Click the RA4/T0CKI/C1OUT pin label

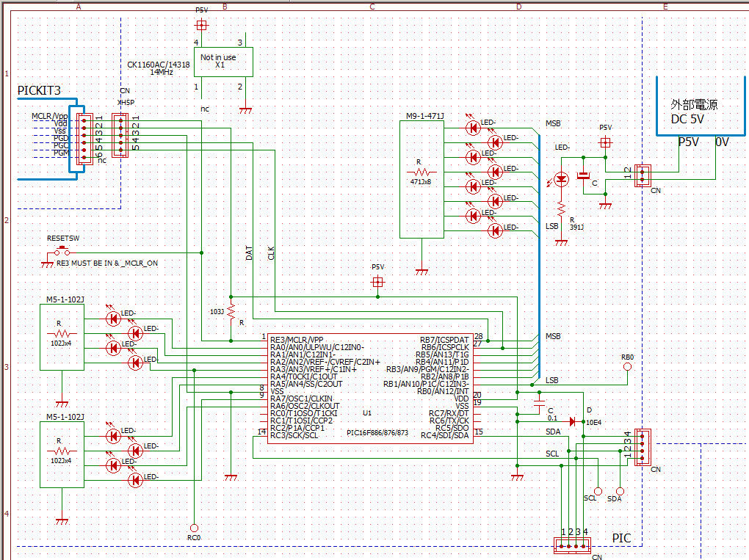(304, 377)
